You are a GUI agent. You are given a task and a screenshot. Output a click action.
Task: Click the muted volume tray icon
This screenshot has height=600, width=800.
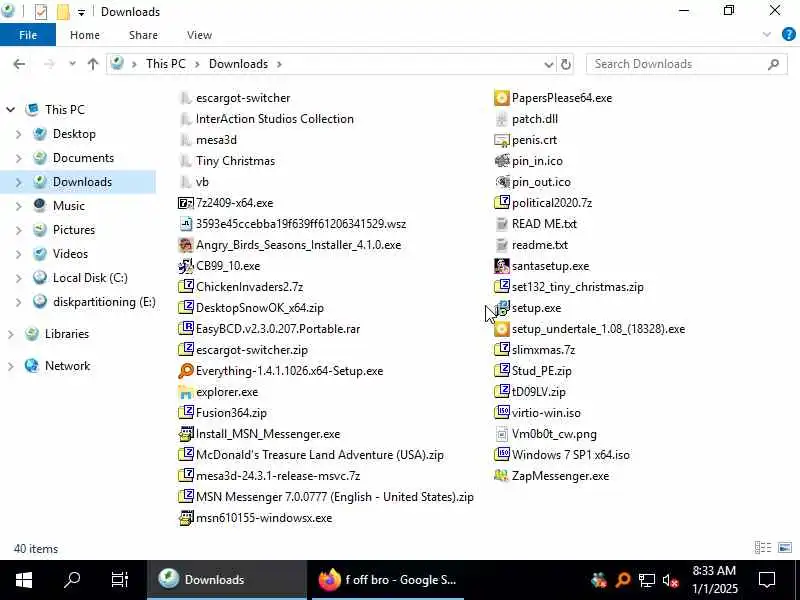point(670,580)
